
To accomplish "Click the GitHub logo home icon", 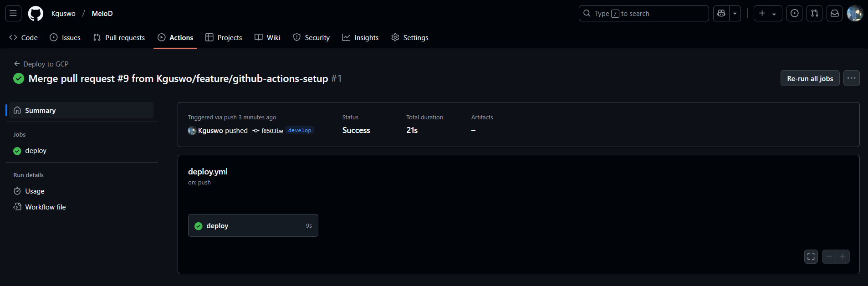I will pyautogui.click(x=36, y=14).
